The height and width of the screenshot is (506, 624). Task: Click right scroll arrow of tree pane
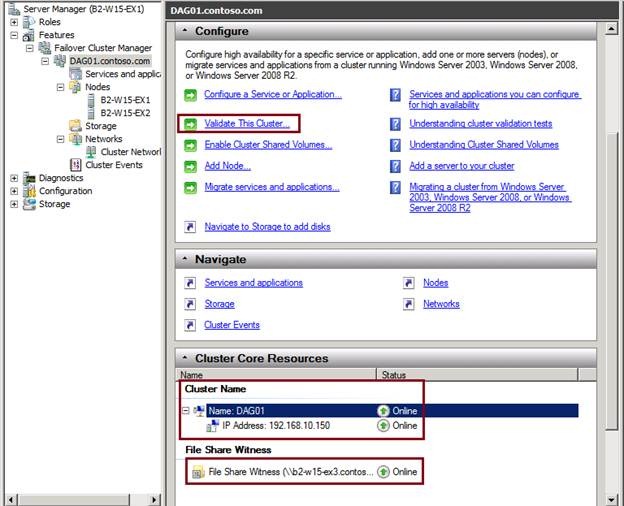pyautogui.click(x=154, y=499)
